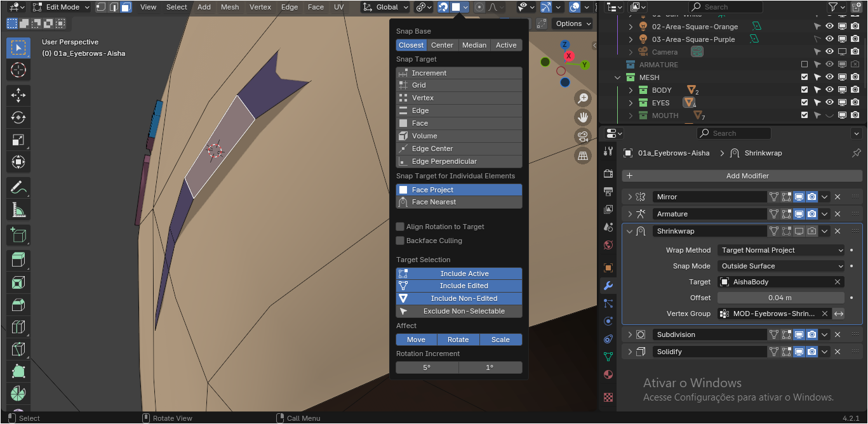868x424 pixels.
Task: Hide the BODY collection in viewport
Action: click(x=829, y=90)
